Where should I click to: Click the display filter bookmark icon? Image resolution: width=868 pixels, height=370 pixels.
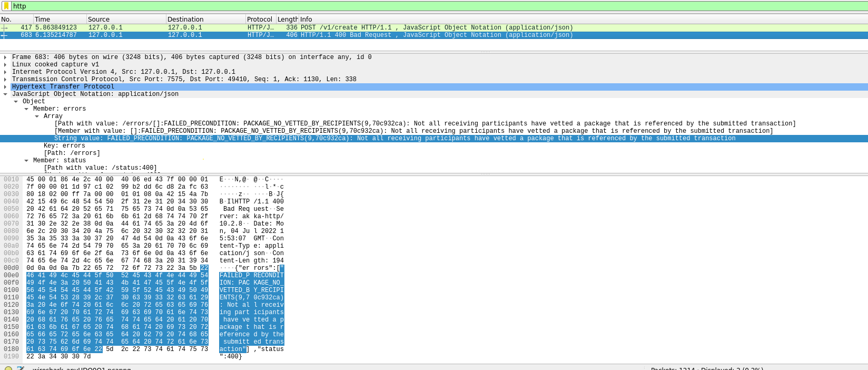point(6,6)
